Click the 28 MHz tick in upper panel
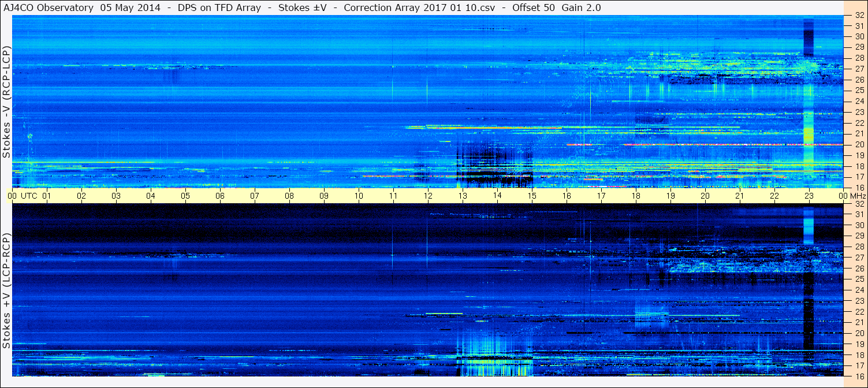This screenshot has height=388, width=868. (x=859, y=58)
